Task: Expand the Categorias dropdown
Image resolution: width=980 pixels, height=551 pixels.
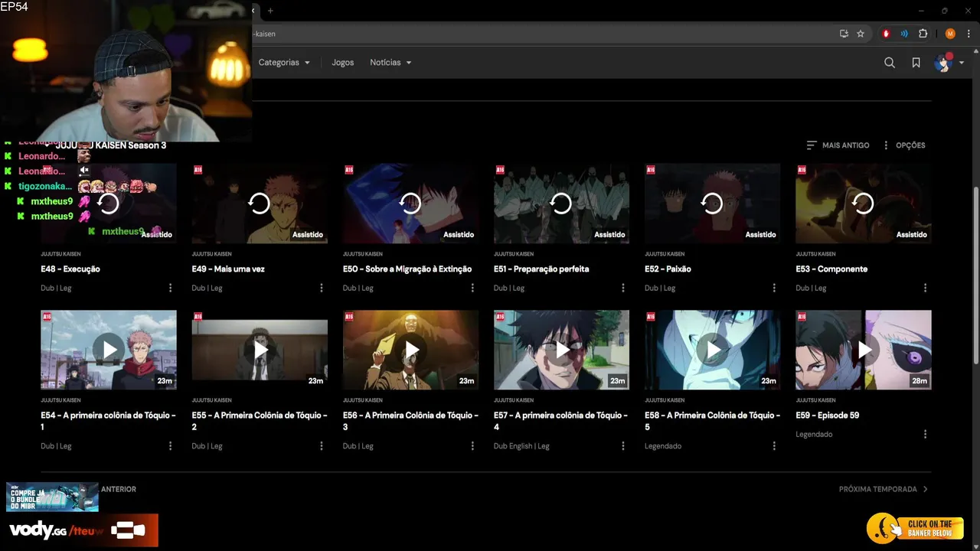Action: (284, 63)
